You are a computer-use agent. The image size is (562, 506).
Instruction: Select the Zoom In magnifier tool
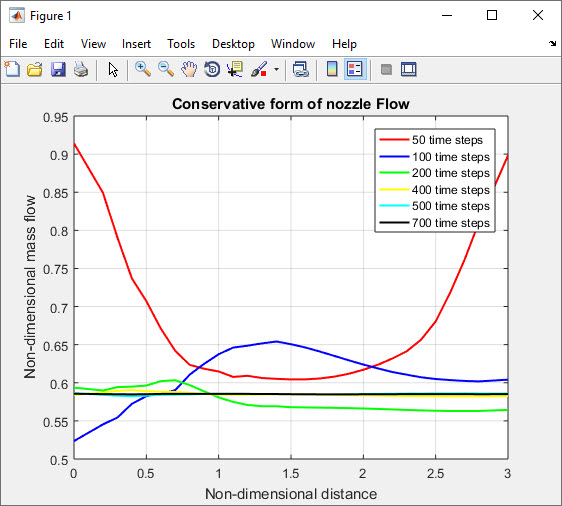point(143,69)
